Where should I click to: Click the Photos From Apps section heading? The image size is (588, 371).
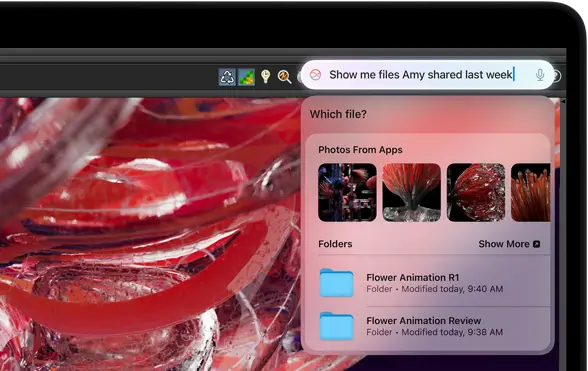point(360,150)
